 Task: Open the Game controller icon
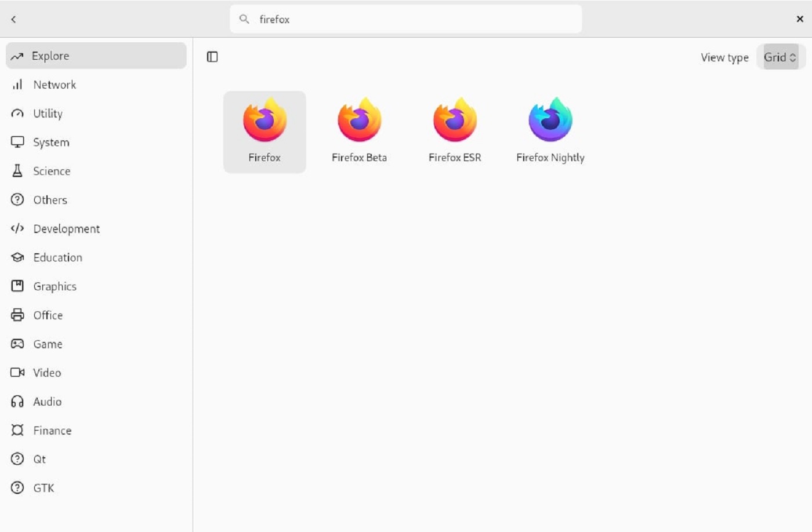click(x=17, y=344)
